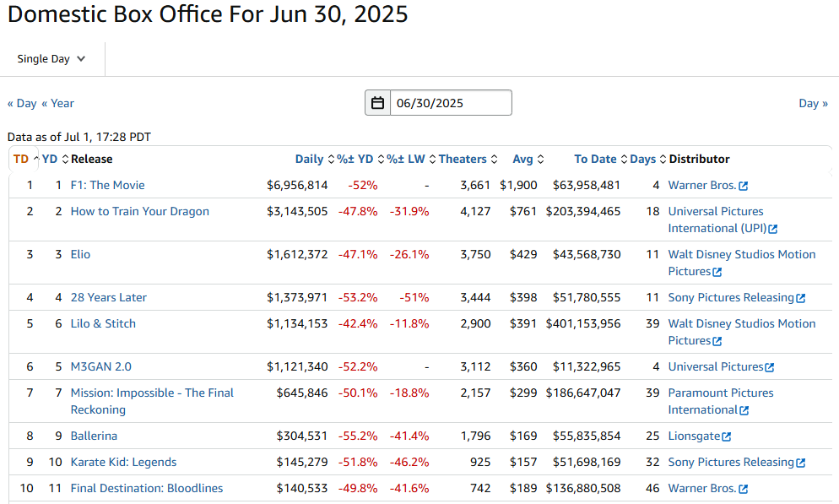Viewport: 839px width, 504px height.
Task: Open the F1: The Movie release page
Action: [107, 185]
